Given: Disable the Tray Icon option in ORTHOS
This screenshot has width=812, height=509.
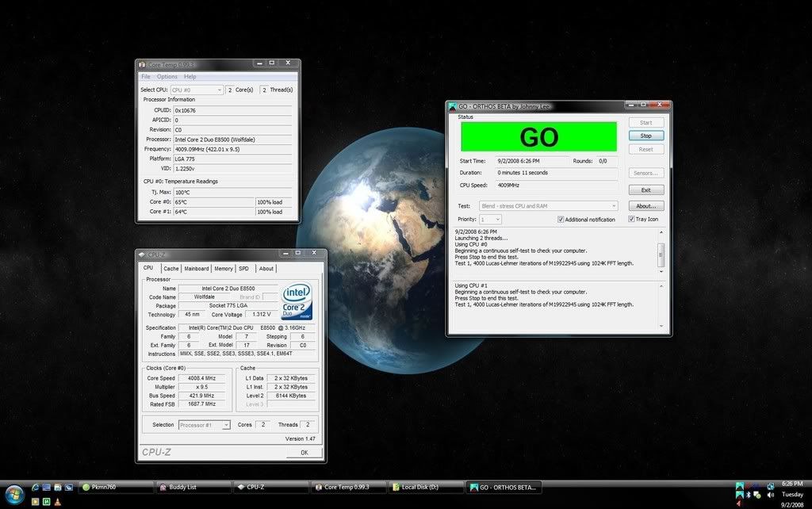Looking at the screenshot, I should coord(632,219).
